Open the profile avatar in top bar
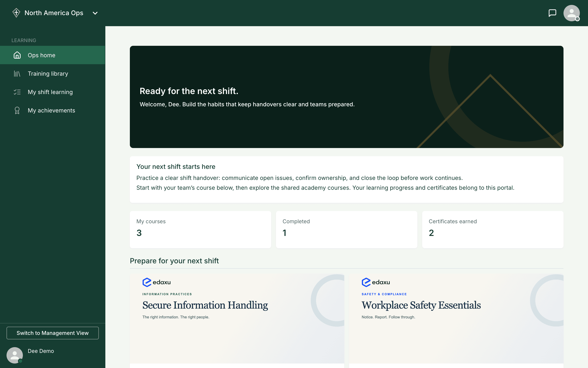The height and width of the screenshot is (368, 588). point(571,13)
